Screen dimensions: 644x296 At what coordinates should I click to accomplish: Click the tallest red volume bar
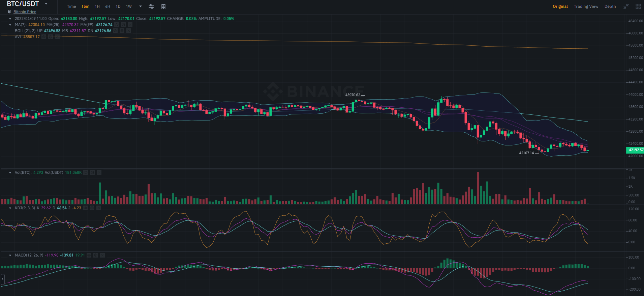pyautogui.click(x=478, y=188)
